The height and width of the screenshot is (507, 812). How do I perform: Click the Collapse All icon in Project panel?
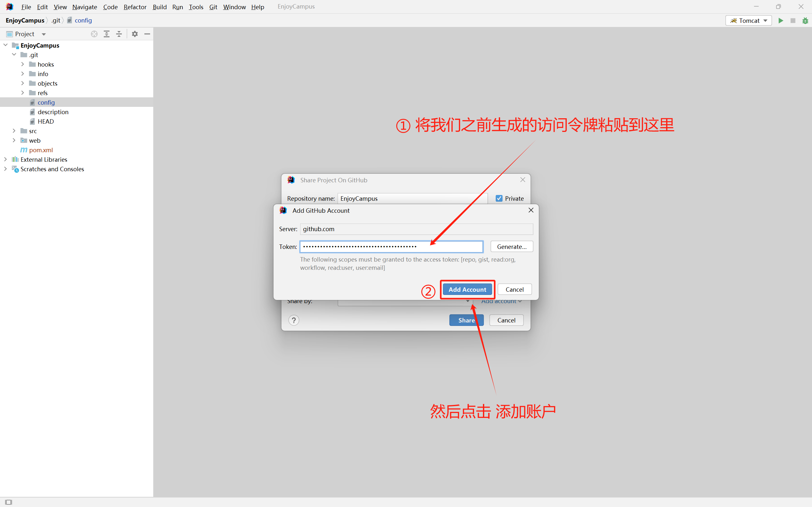point(119,34)
